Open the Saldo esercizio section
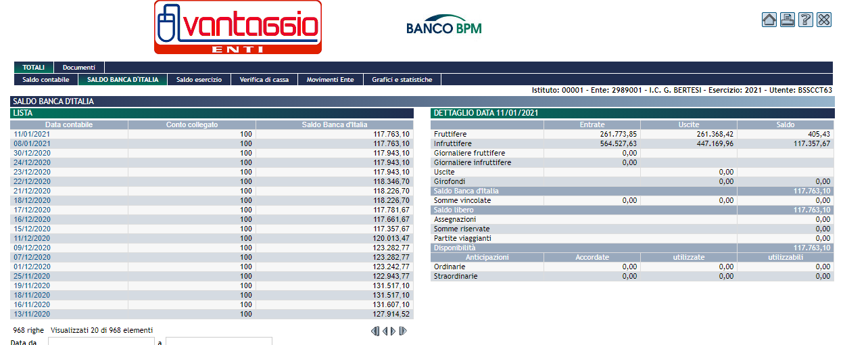Viewport: 868px width, 345px height. click(199, 80)
